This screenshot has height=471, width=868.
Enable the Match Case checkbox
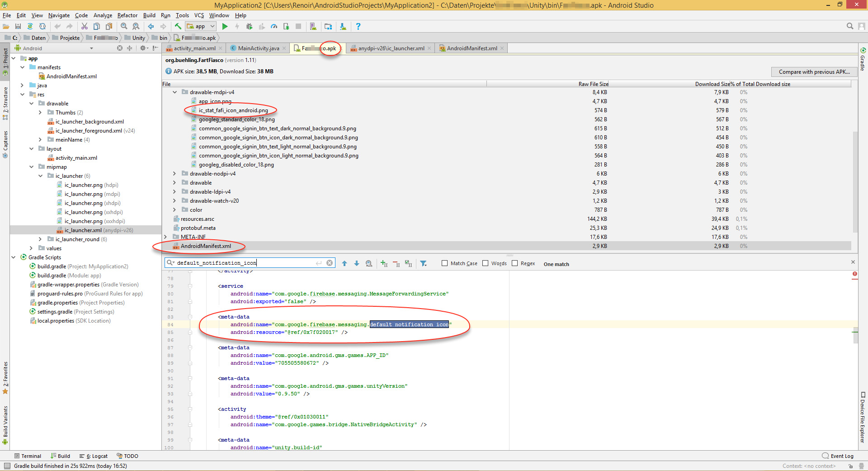coord(444,264)
